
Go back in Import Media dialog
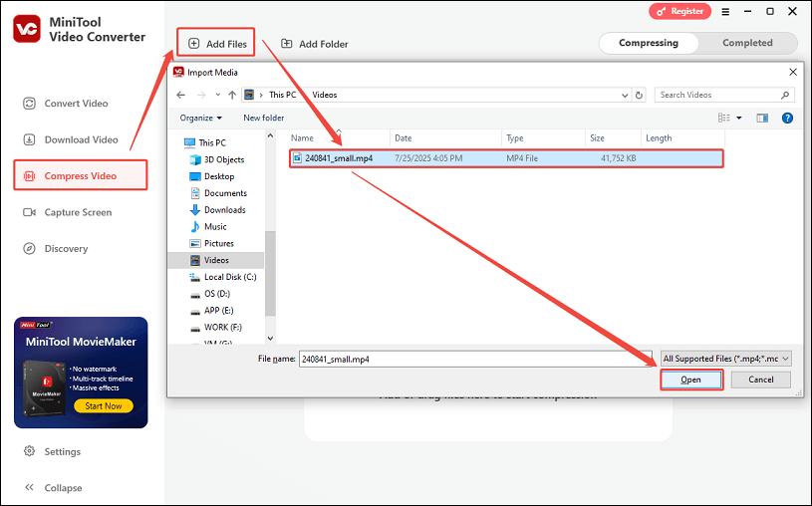(180, 95)
